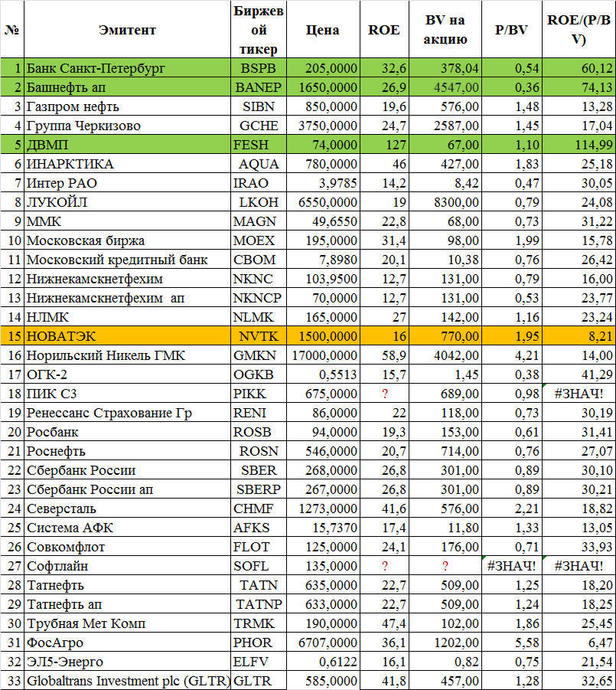This screenshot has width=616, height=690.
Task: Select the ММК cell
Action: click(x=127, y=221)
